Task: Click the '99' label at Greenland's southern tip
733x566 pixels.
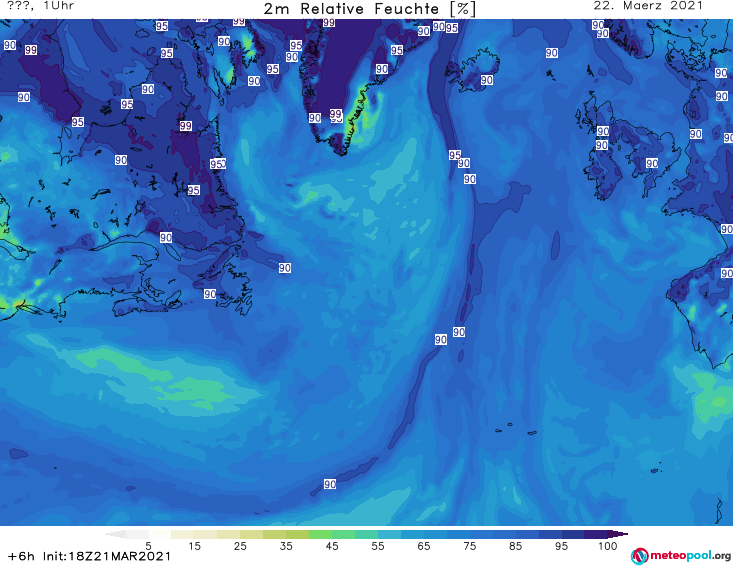Action: coord(336,114)
